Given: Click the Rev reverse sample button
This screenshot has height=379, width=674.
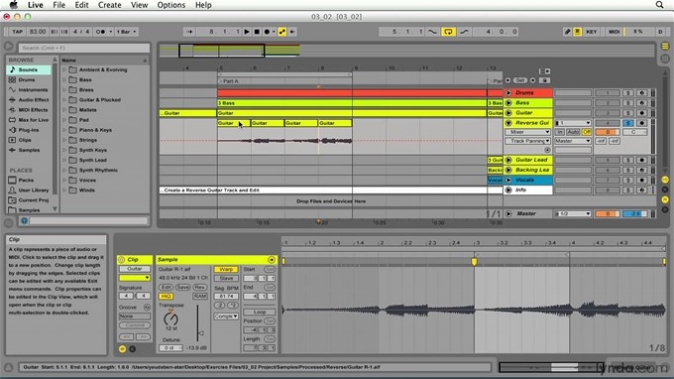Looking at the screenshot, I should [199, 287].
